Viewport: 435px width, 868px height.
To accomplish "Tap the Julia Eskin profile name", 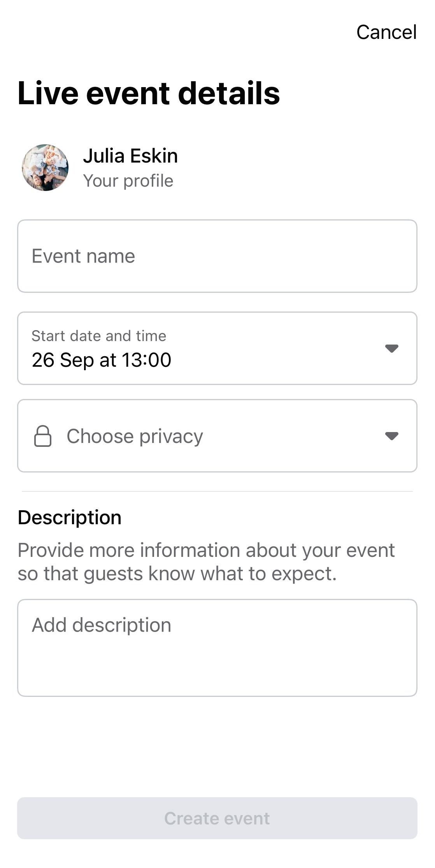I will tap(130, 156).
